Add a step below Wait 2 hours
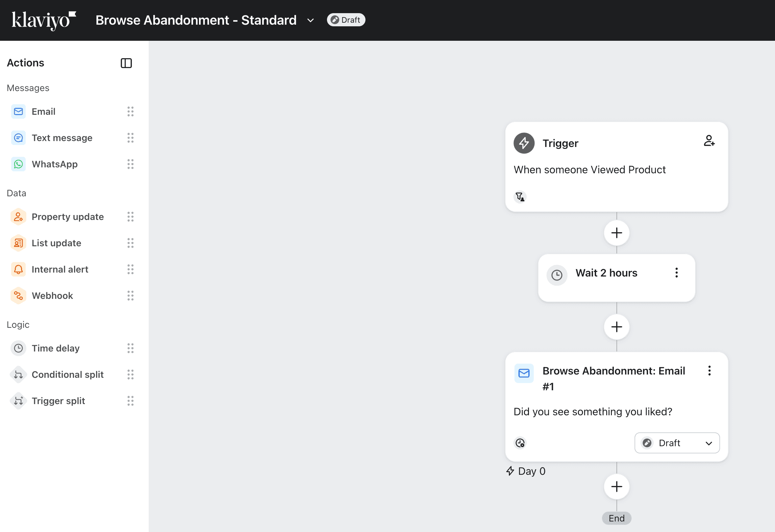The image size is (775, 532). point(616,327)
